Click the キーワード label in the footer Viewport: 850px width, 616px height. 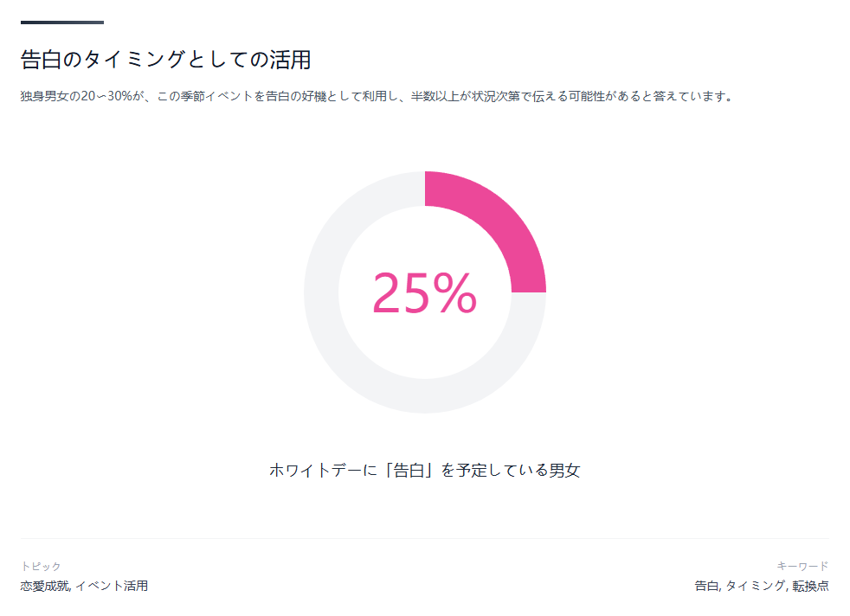click(x=802, y=566)
